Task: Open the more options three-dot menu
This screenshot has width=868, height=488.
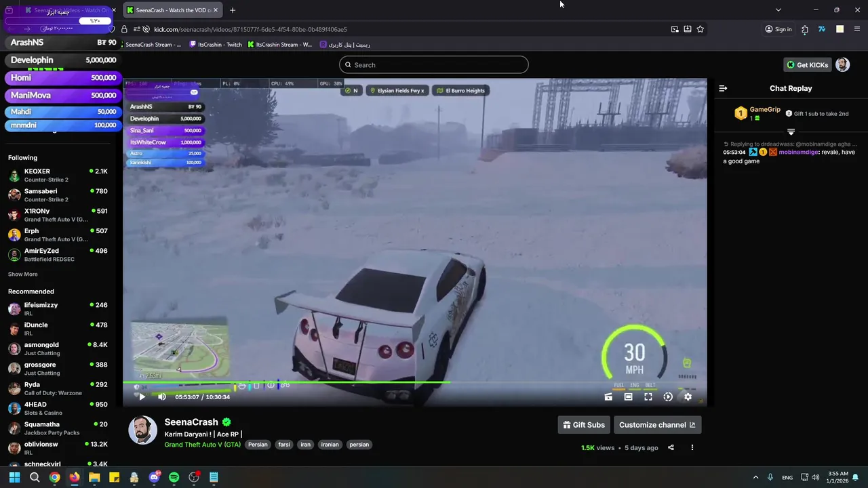Action: (x=692, y=447)
